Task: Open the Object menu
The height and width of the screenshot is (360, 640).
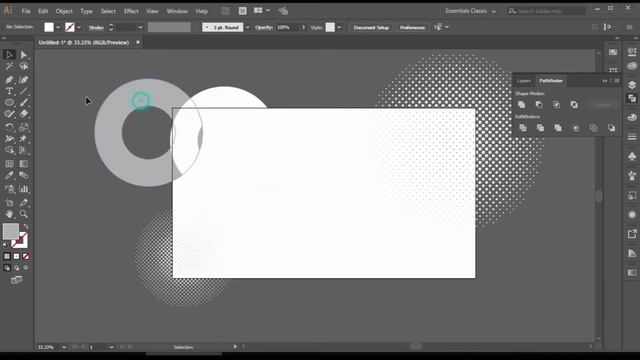Action: pos(64,11)
